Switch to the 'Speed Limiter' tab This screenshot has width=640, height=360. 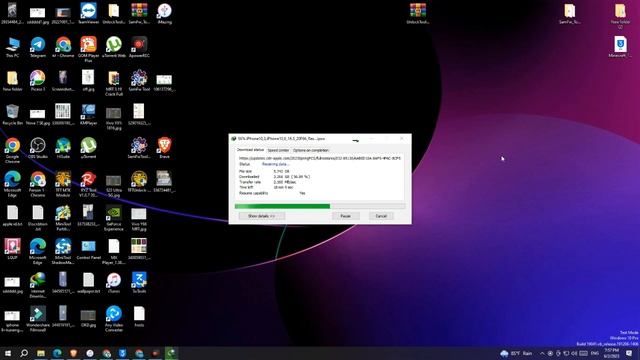[278, 150]
